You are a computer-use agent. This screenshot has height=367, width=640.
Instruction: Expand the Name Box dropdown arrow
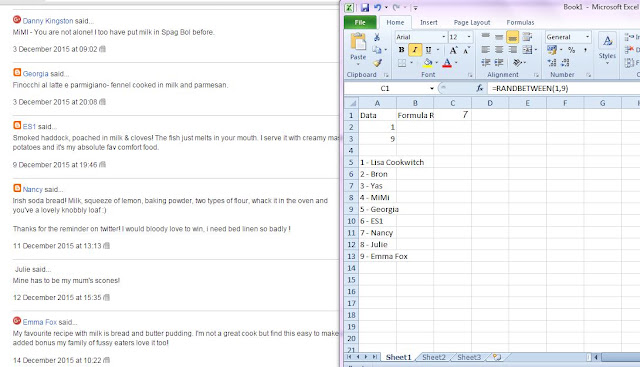click(x=431, y=88)
